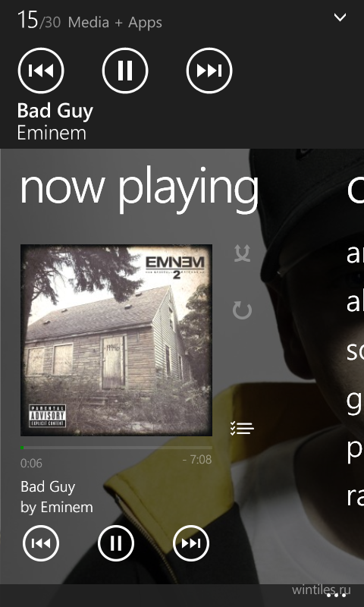Tap 'Bad Guy' song title under progress bar
Screen dimensions: 364x607
pos(48,487)
